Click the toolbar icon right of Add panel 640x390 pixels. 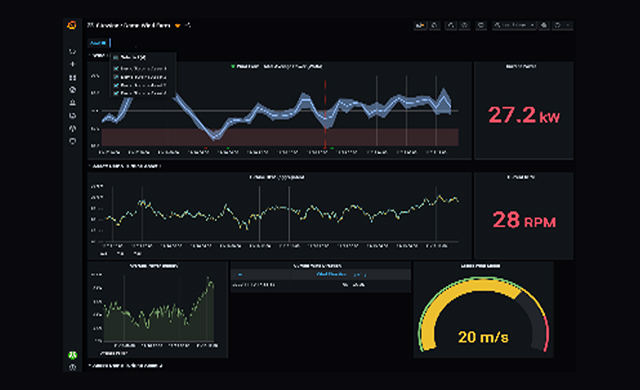point(435,25)
